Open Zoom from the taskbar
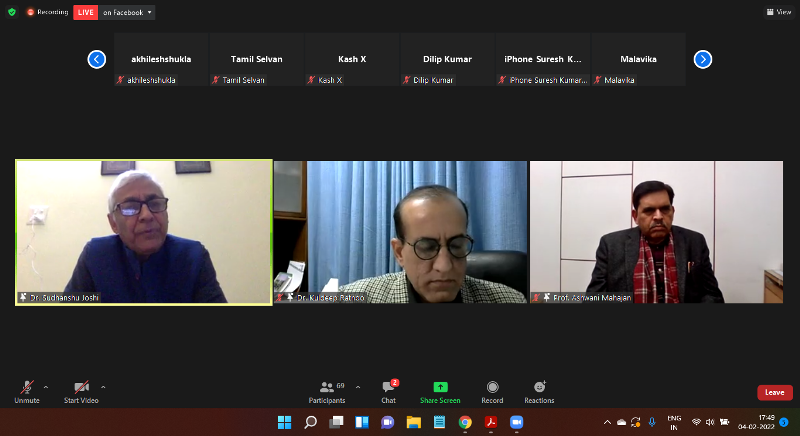800x436 pixels. 517,422
